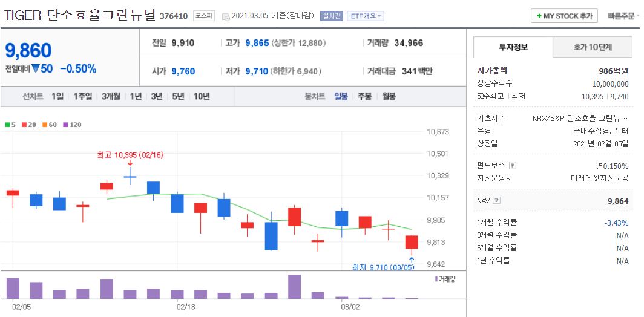Select the 5년 line chart period
Screen dimensions: 644x317
(x=178, y=97)
